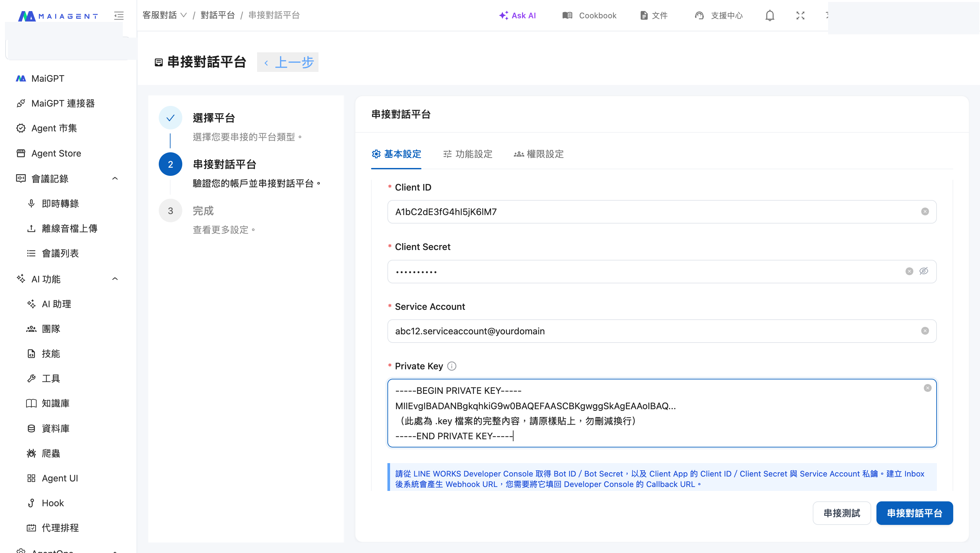Screen dimensions: 980x553
Task: Go to 對話平台 breadcrumb
Action: [218, 15]
